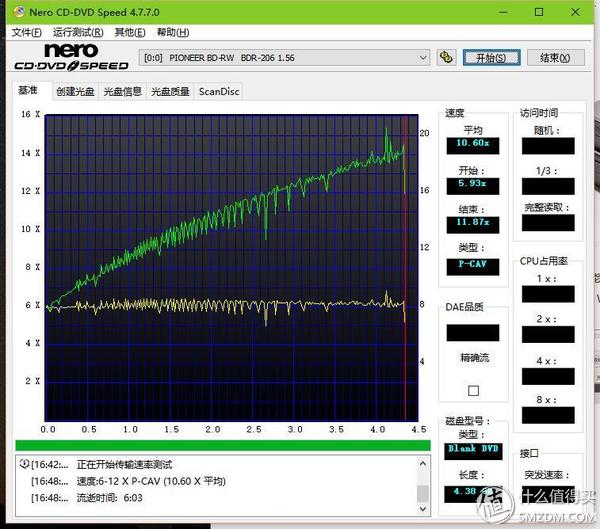The height and width of the screenshot is (529, 600).
Task: Minimize the Nero CD-DVD Speed window
Action: 504,12
